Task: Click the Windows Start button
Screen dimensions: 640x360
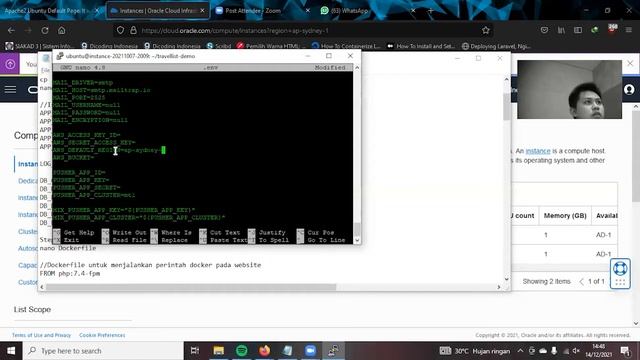Action: [11, 351]
